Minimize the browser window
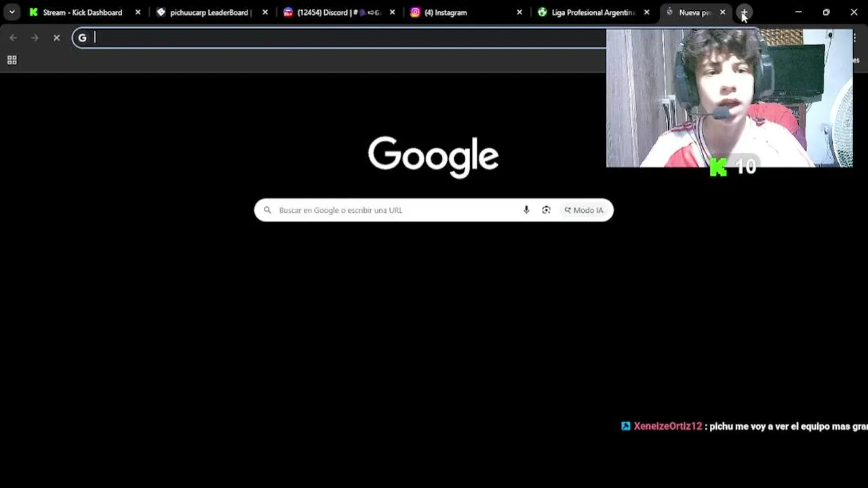This screenshot has height=488, width=868. [798, 12]
